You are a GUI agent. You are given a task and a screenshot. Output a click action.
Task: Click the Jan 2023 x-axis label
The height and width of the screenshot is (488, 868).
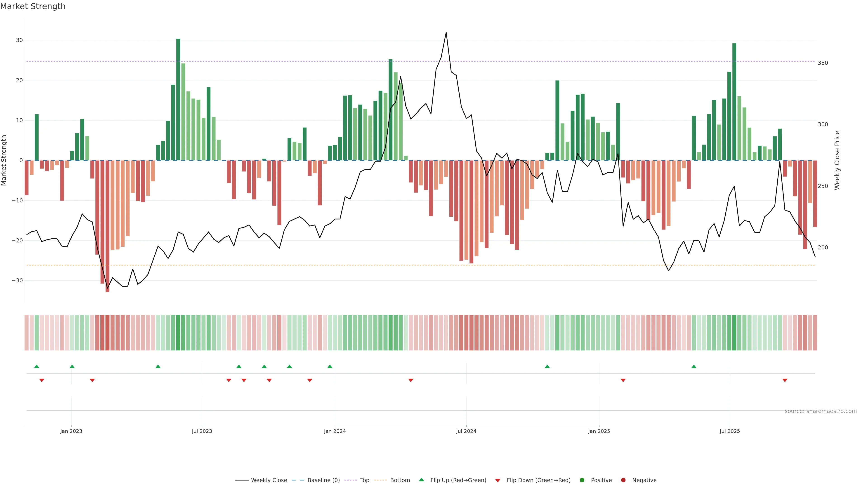click(71, 431)
